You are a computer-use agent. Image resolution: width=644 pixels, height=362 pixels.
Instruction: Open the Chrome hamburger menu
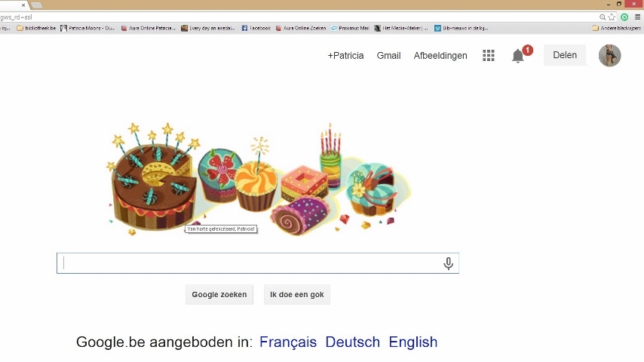tap(637, 17)
